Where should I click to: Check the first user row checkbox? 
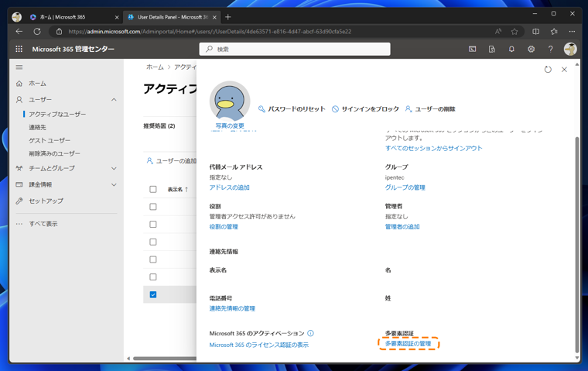tap(153, 207)
